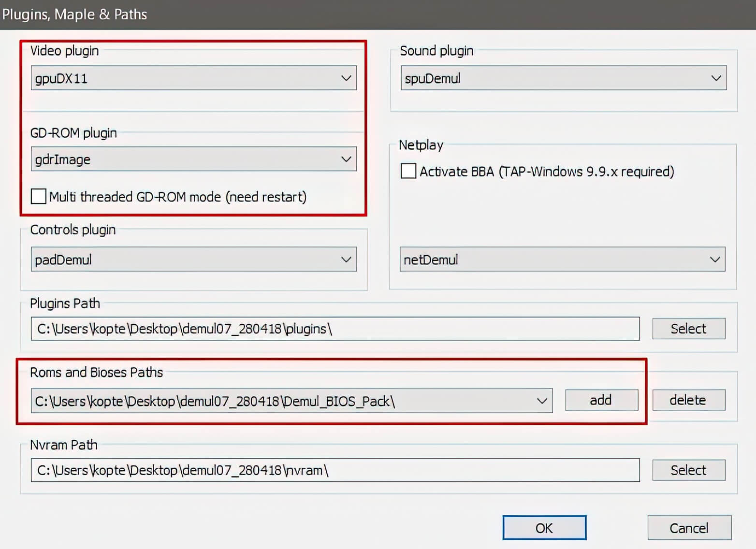Click inside the Nvram Path text field
756x549 pixels.
point(435,470)
